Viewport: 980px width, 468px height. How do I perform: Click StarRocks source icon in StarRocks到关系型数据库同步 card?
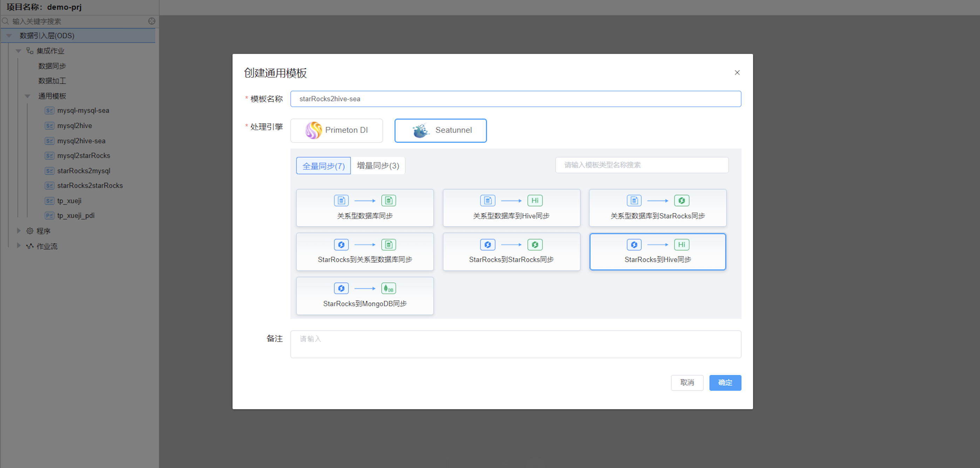341,245
